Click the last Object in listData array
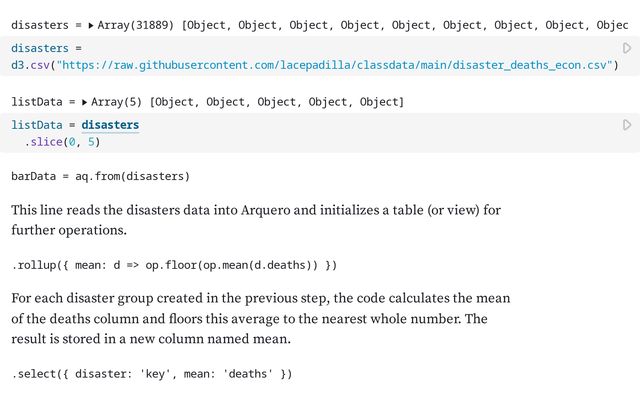 pyautogui.click(x=379, y=102)
